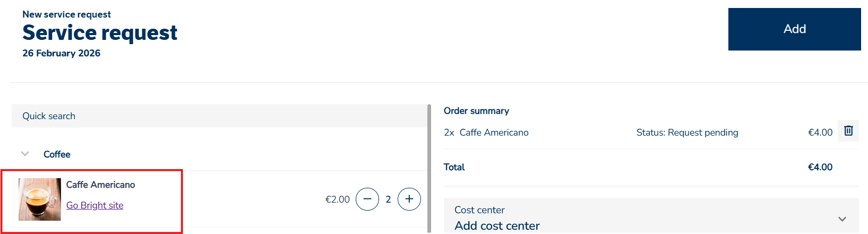Delete Caffe Americano from order summary
Viewport: 868px width, 234px height.
coord(848,131)
